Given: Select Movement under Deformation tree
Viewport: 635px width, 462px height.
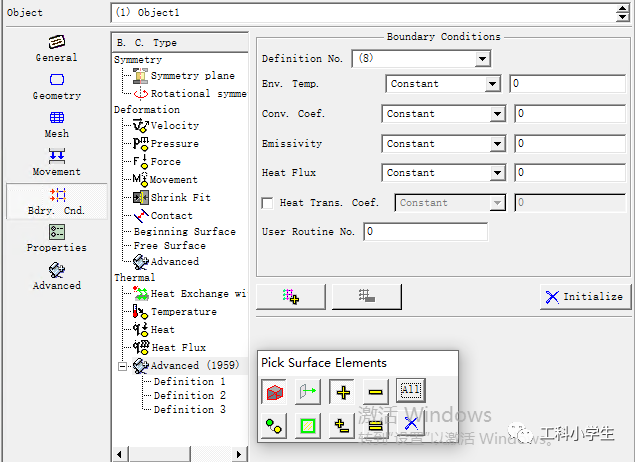Looking at the screenshot, I should (165, 179).
